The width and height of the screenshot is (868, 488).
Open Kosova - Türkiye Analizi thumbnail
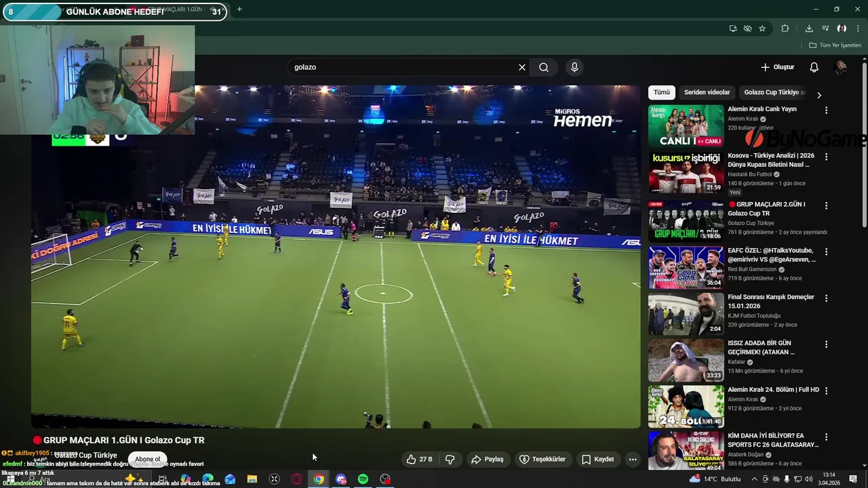(686, 173)
